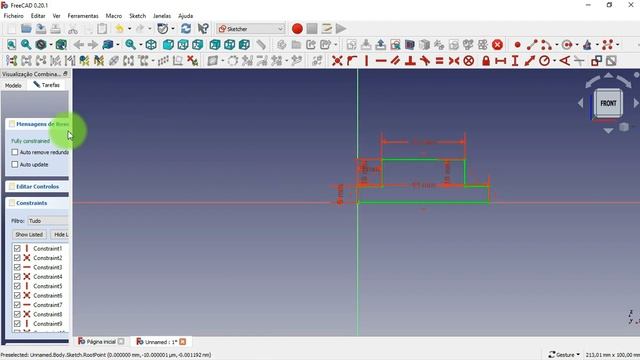Click the front view cube icon

(x=168, y=44)
